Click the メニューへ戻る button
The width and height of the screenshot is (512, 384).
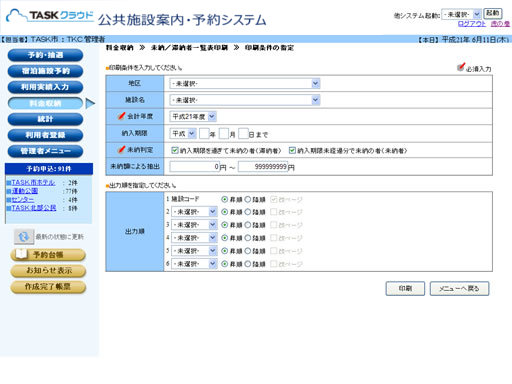tap(459, 289)
